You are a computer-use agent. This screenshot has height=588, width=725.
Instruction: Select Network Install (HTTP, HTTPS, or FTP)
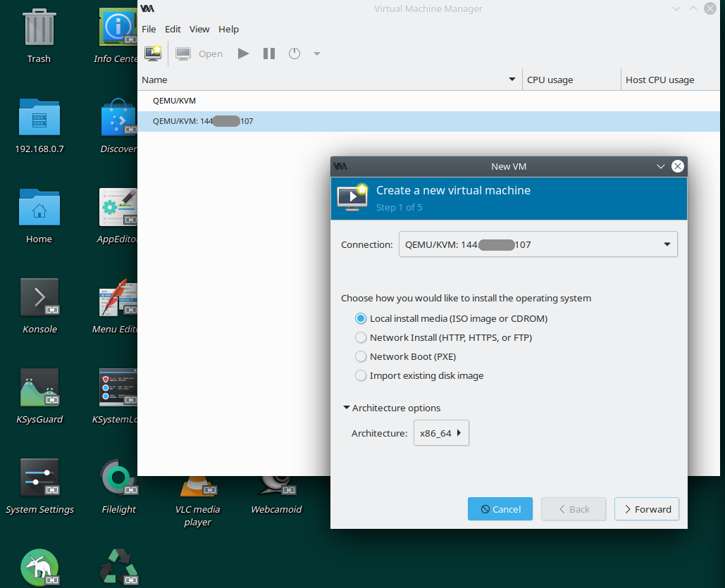(x=443, y=337)
